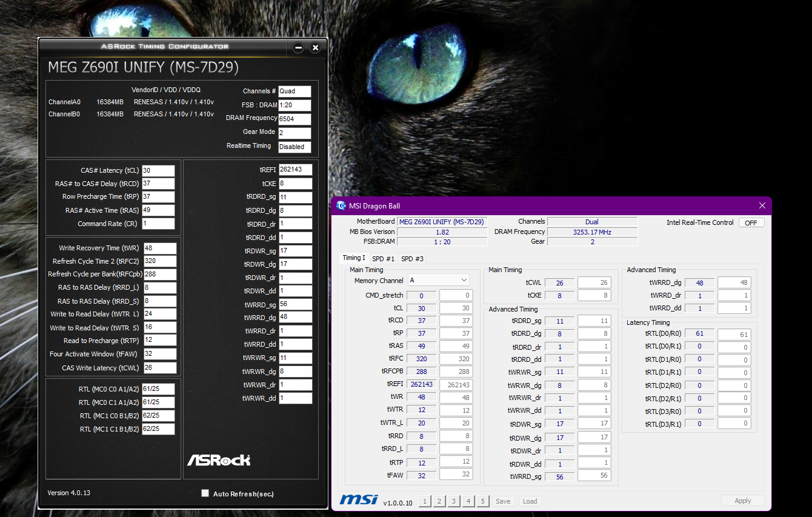Click the tWRWR_dd field in ASRock Configurator

coord(296,398)
